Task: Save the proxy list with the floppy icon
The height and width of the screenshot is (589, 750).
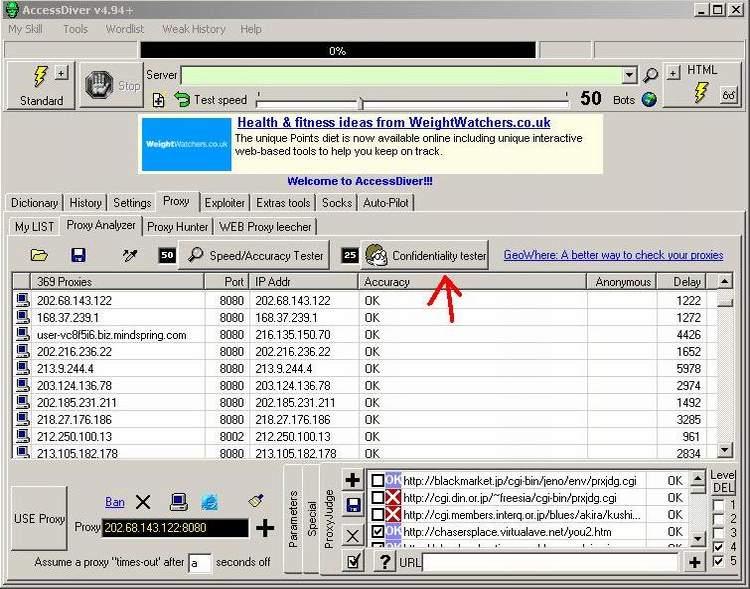Action: point(78,256)
